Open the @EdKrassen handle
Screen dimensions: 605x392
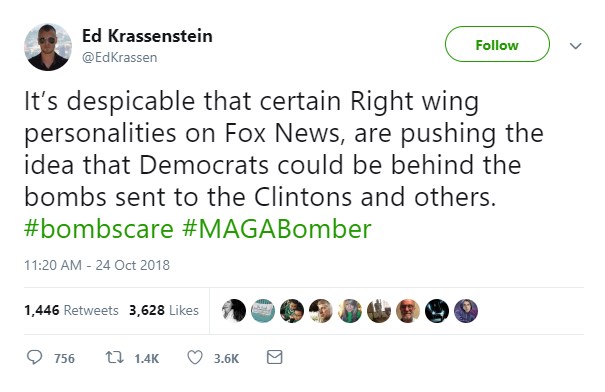point(120,57)
